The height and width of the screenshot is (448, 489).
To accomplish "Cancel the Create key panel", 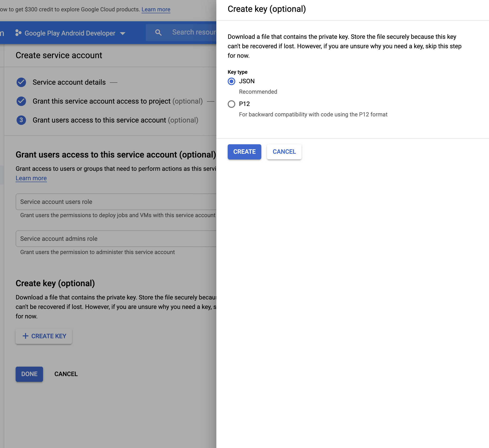I will tap(284, 152).
